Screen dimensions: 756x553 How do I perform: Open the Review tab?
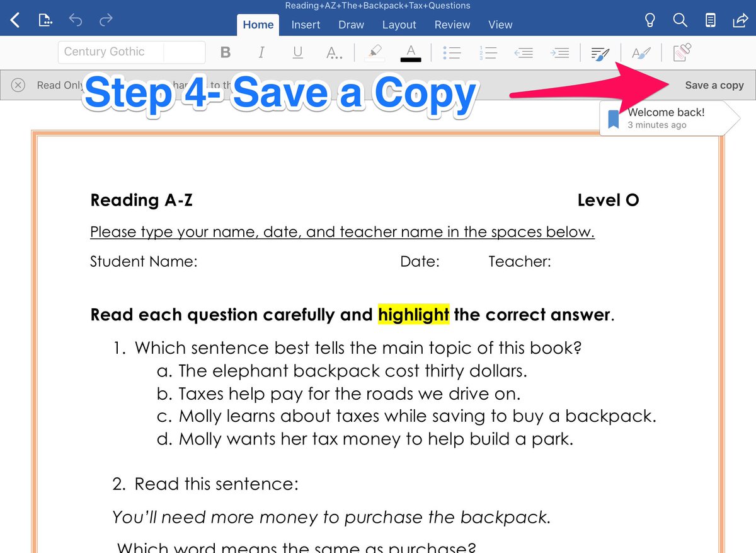[452, 25]
